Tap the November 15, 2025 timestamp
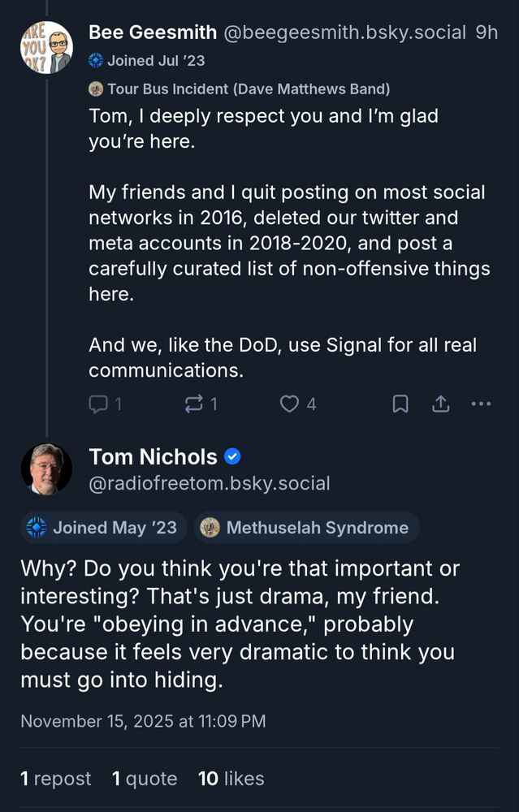Image resolution: width=519 pixels, height=812 pixels. (142, 721)
